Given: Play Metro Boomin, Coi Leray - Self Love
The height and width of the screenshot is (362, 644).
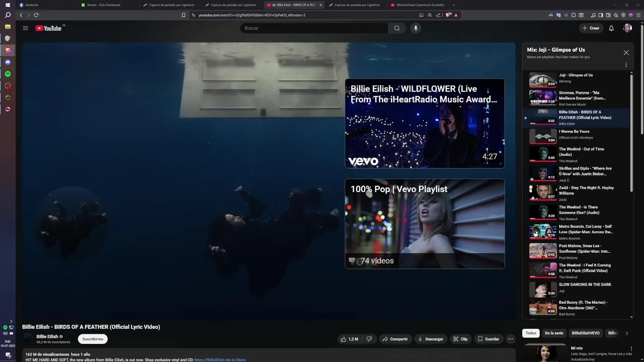Looking at the screenshot, I should tap(576, 232).
